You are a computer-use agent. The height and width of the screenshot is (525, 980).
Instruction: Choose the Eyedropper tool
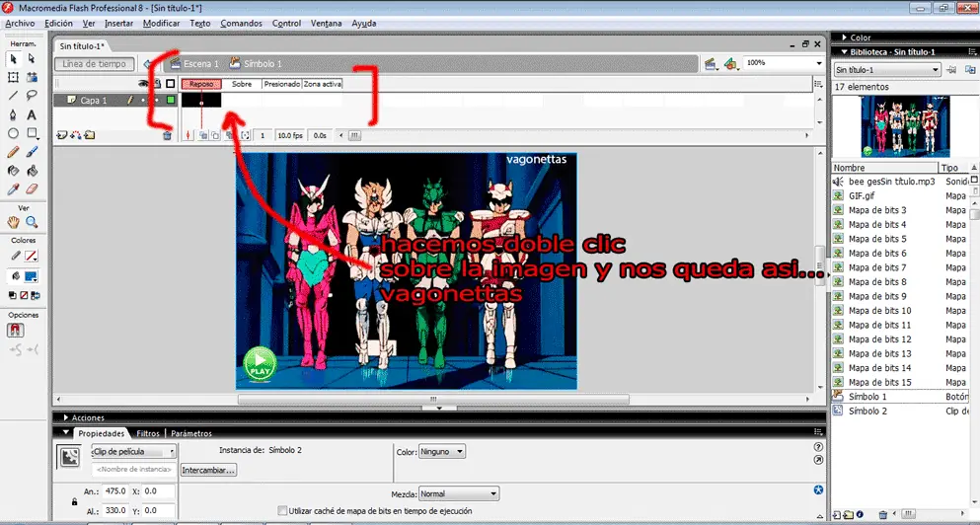point(13,188)
